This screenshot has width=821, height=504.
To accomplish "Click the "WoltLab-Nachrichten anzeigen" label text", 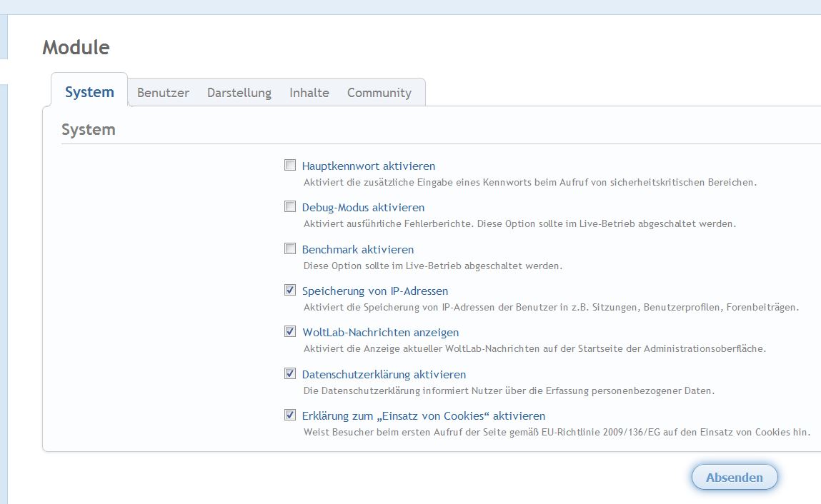I will (380, 332).
